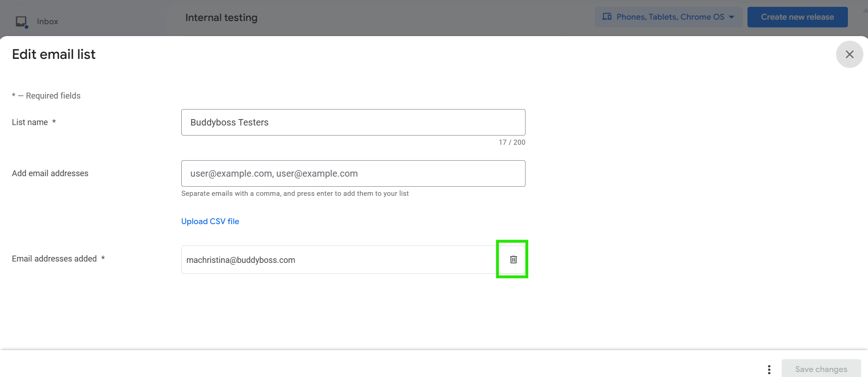
Task: Click the device form factor icon
Action: point(607,17)
